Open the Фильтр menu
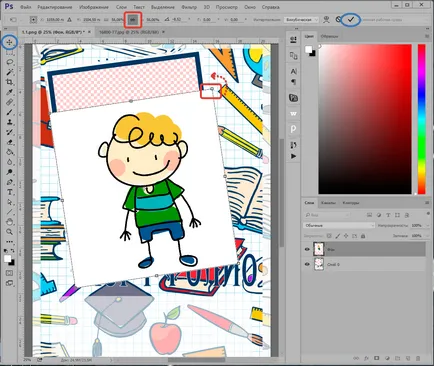Screen dimensions: 434x366 189,7
